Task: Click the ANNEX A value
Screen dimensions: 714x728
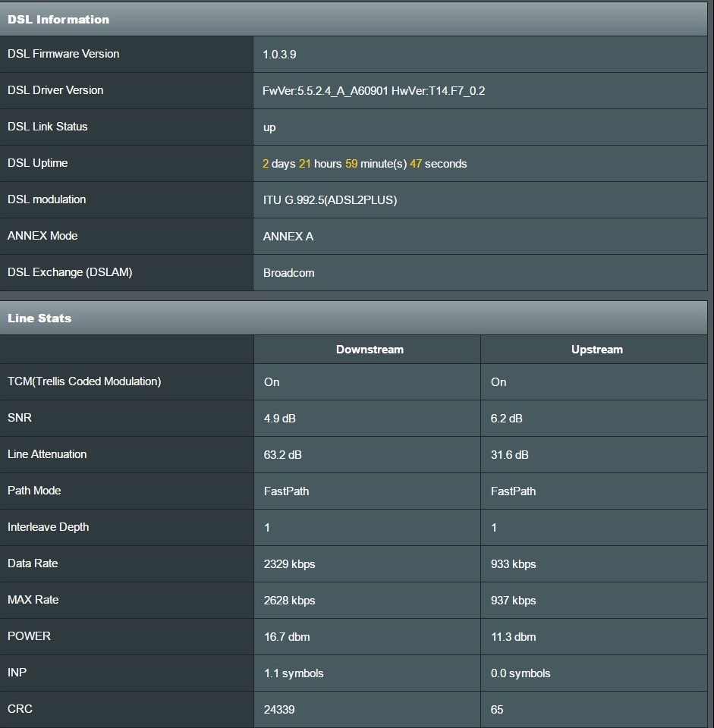Action: pyautogui.click(x=288, y=237)
